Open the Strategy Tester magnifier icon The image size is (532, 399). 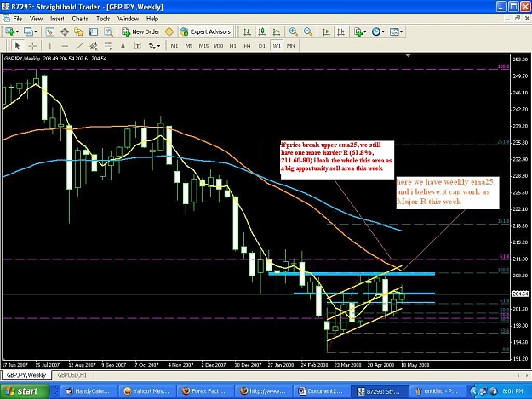(108, 31)
